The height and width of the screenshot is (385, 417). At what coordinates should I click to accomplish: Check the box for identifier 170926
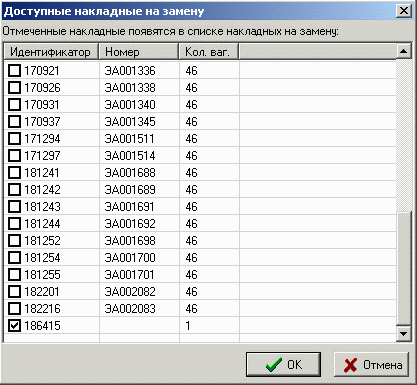[x=14, y=87]
